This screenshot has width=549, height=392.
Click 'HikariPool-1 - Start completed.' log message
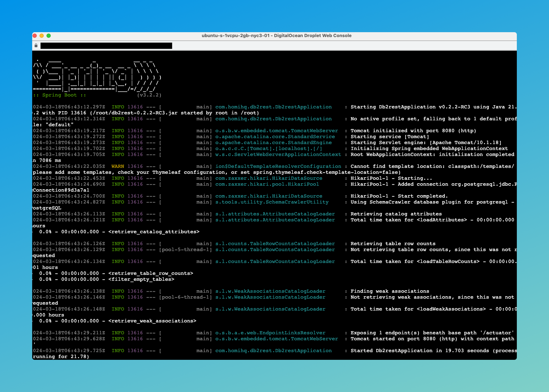coord(399,196)
